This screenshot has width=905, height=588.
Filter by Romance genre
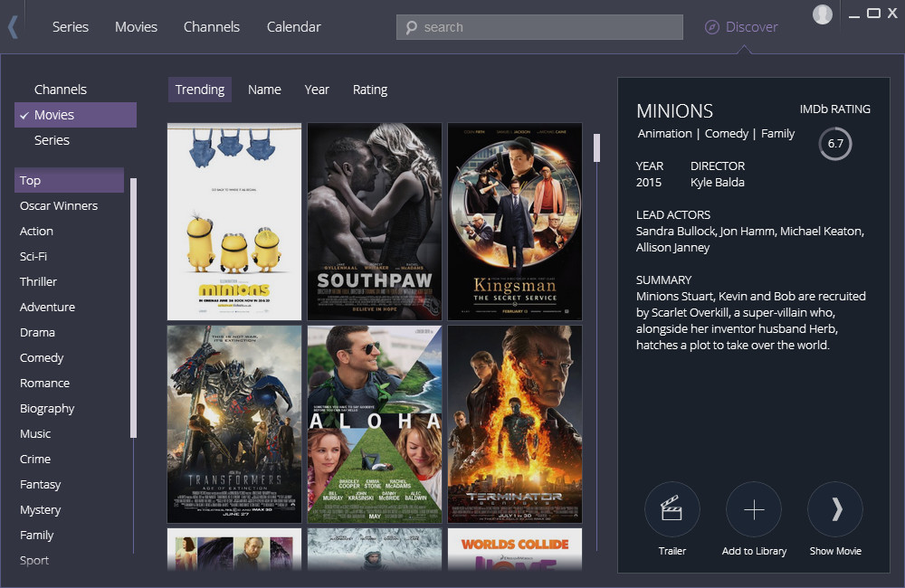click(x=44, y=384)
